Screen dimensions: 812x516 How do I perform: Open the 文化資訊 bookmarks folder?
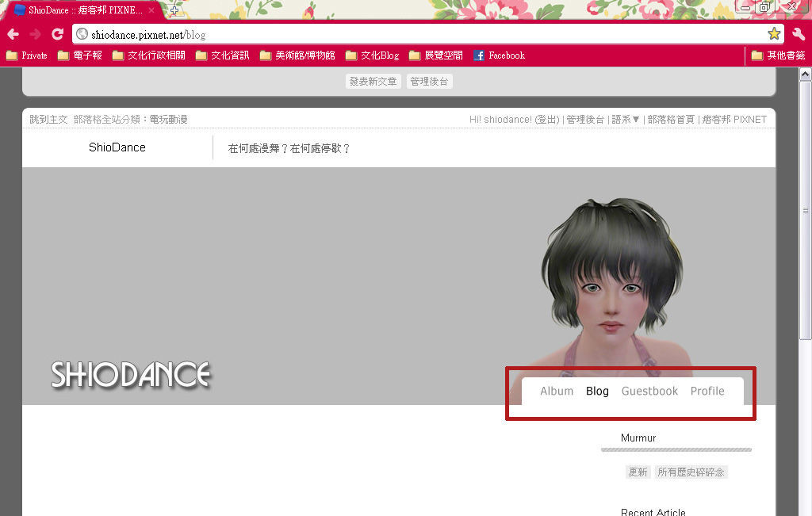coord(222,55)
